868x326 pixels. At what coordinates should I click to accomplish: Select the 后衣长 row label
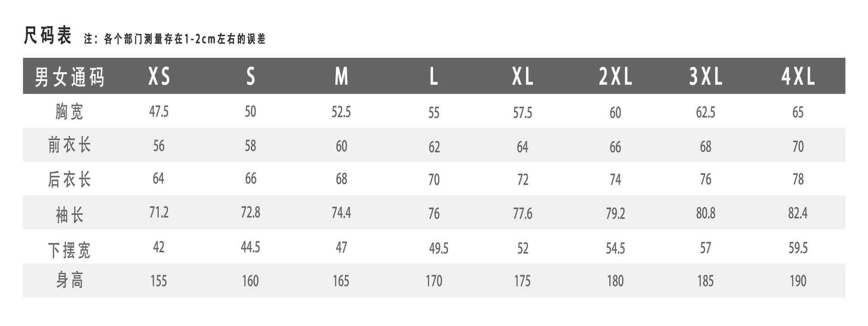tap(70, 179)
